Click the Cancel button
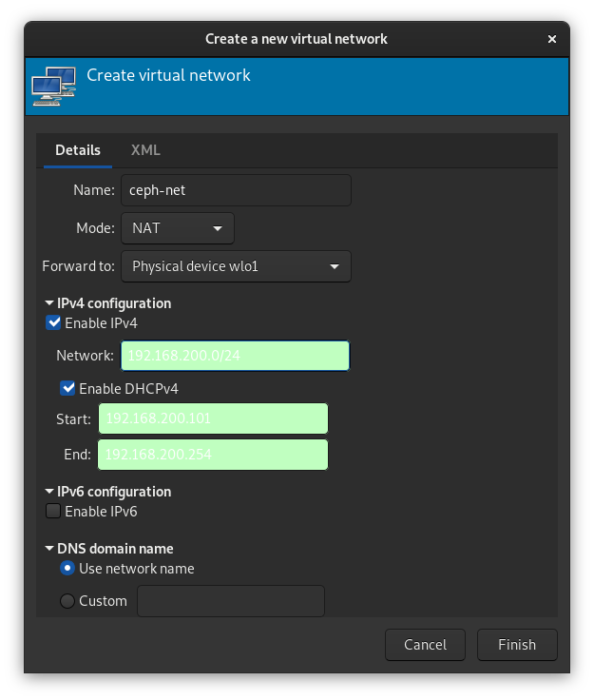Image resolution: width=594 pixels, height=700 pixels. point(425,645)
